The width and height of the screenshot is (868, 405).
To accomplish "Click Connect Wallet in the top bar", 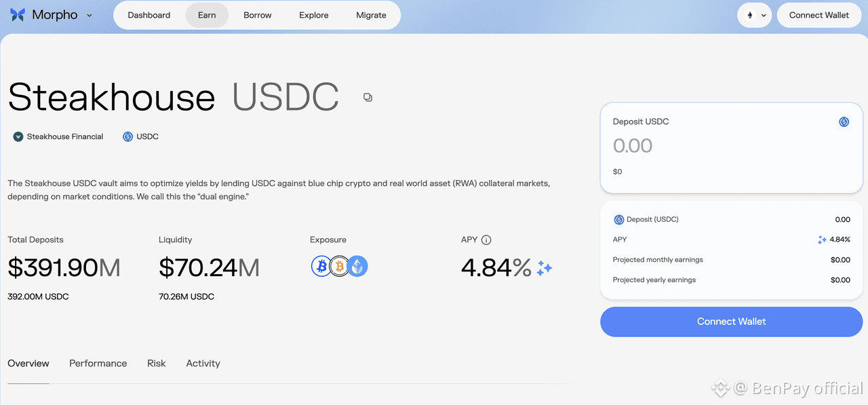I will tap(819, 15).
